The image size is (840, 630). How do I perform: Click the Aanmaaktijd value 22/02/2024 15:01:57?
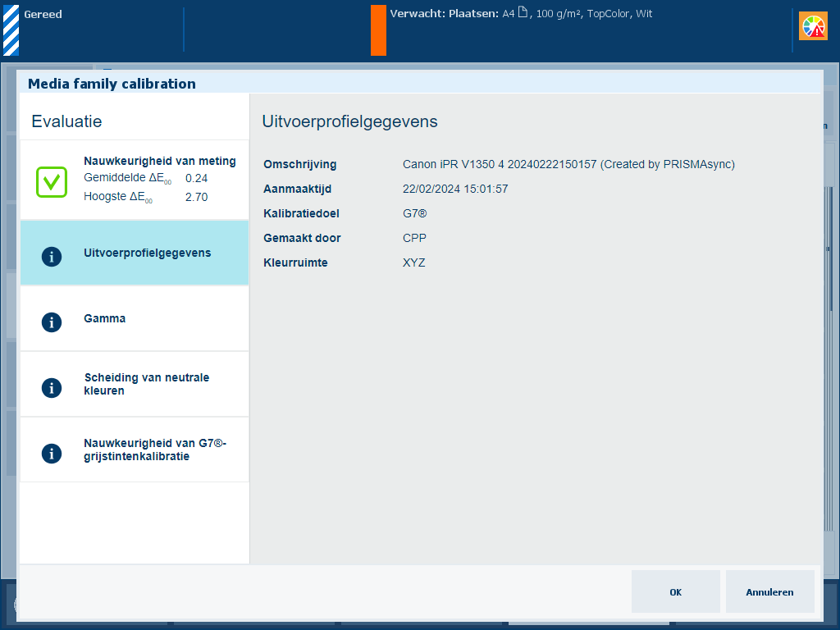click(x=455, y=189)
